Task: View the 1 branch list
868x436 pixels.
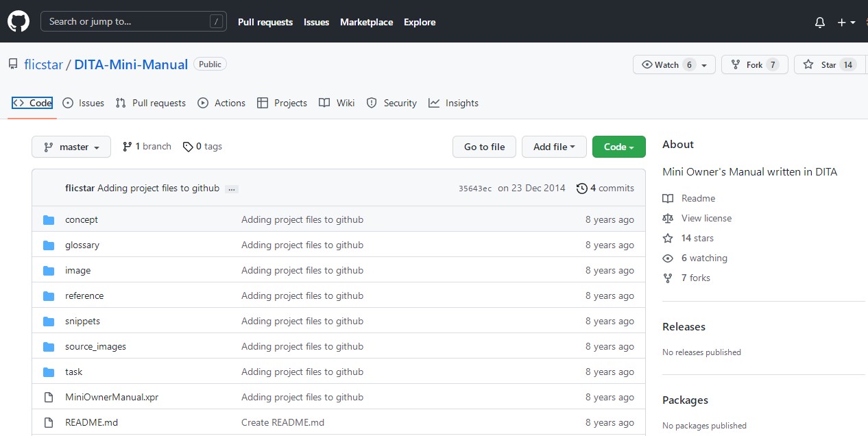Action: pos(147,147)
